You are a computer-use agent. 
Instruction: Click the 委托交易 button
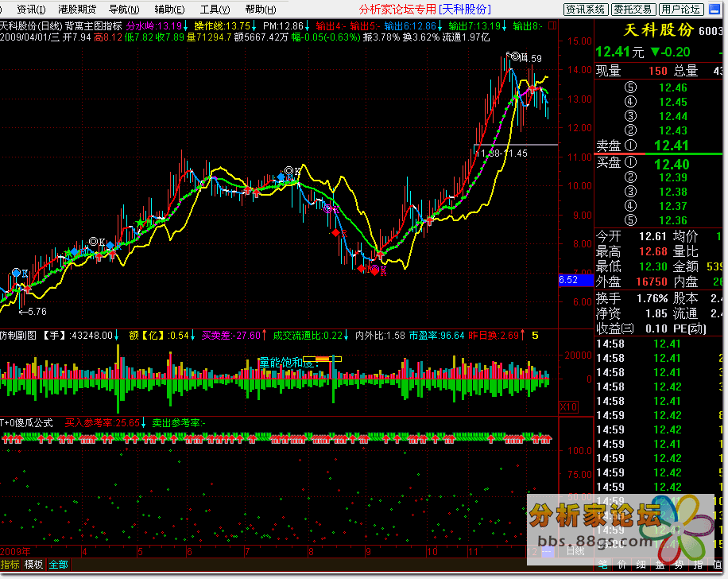click(633, 10)
